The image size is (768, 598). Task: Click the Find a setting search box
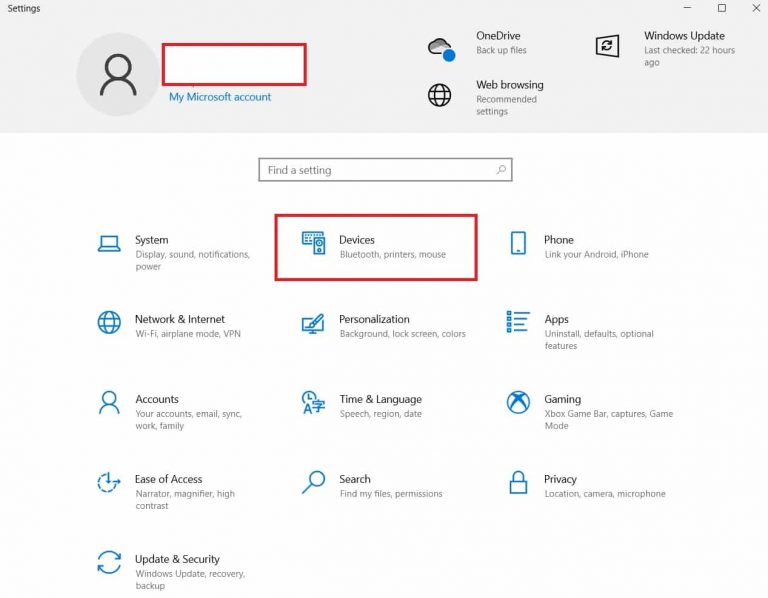[x=380, y=170]
